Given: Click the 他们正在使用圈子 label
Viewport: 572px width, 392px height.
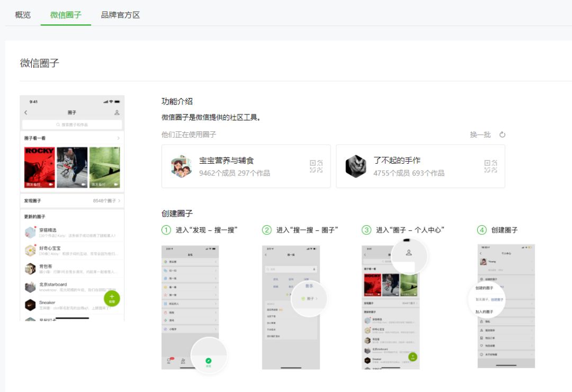Looking at the screenshot, I should (189, 135).
